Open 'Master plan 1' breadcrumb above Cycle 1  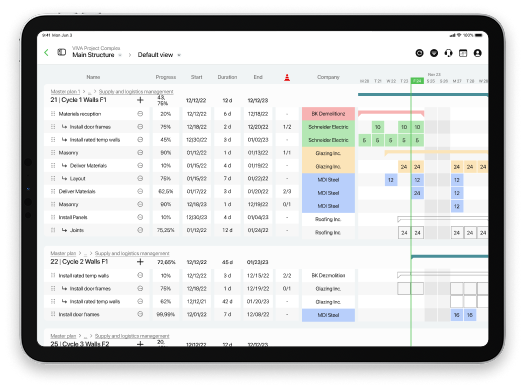click(65, 92)
